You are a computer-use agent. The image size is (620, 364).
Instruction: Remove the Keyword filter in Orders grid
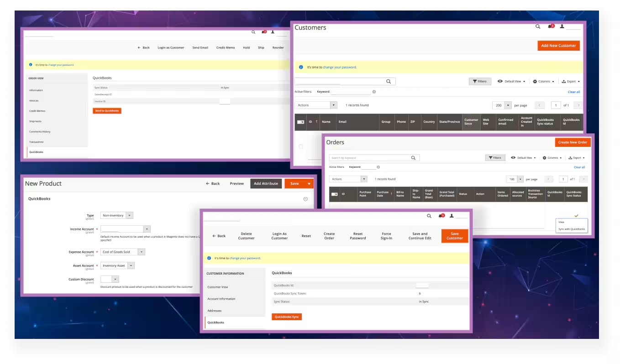(x=378, y=167)
